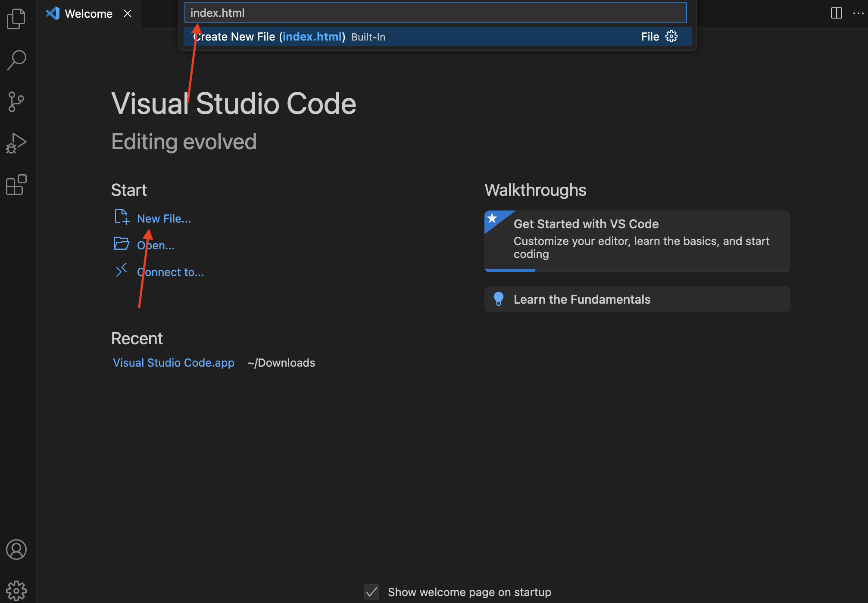The width and height of the screenshot is (868, 603).
Task: Open the Run and Debug view
Action: 16,143
